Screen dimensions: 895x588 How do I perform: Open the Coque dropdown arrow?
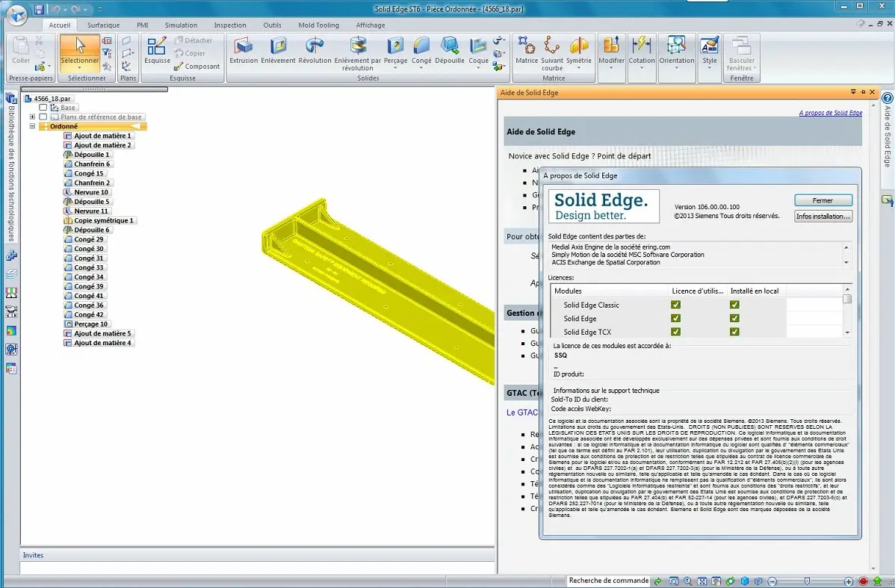click(x=478, y=68)
